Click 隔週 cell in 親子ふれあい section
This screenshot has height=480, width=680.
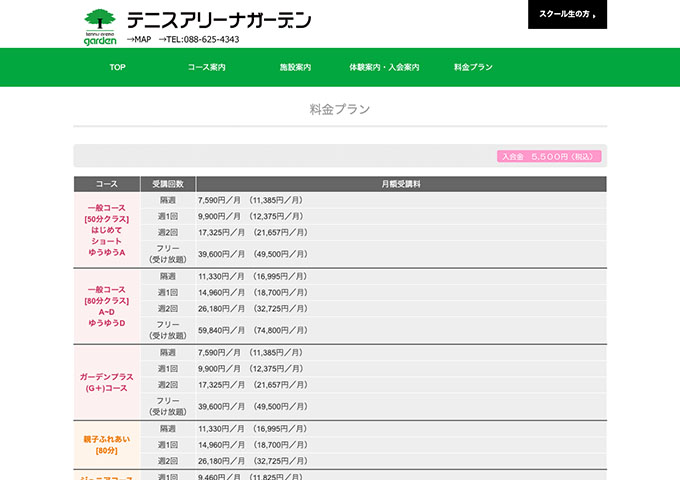(x=168, y=429)
